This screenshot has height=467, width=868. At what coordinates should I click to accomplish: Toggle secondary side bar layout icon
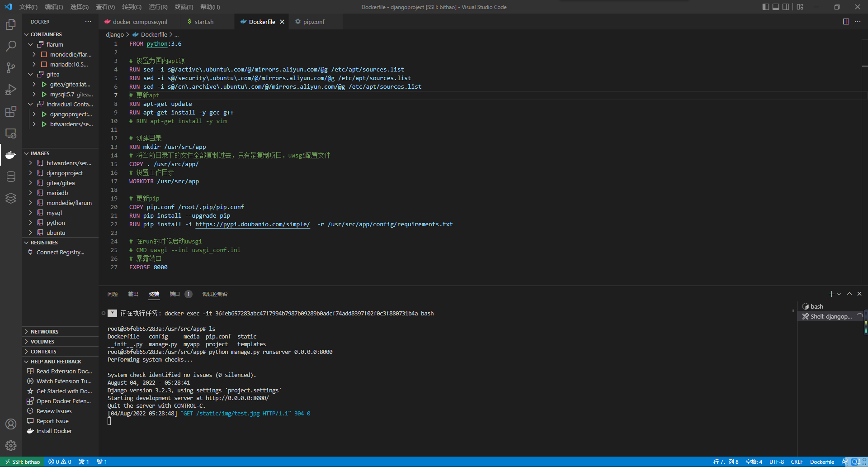coord(786,7)
